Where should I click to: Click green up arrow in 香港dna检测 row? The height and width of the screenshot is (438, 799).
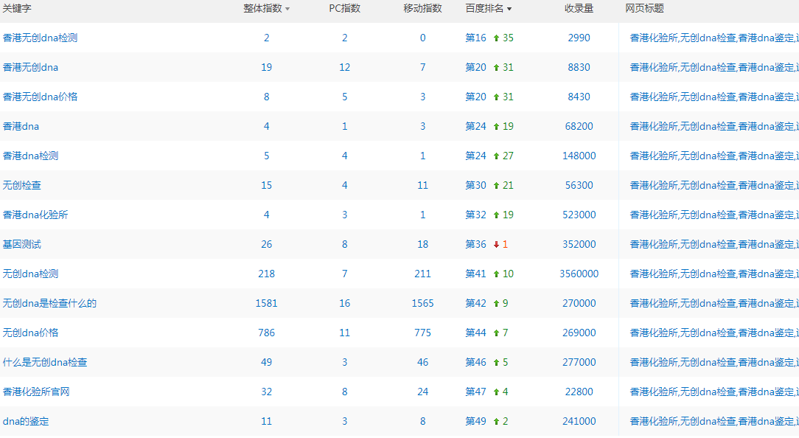pyautogui.click(x=496, y=156)
